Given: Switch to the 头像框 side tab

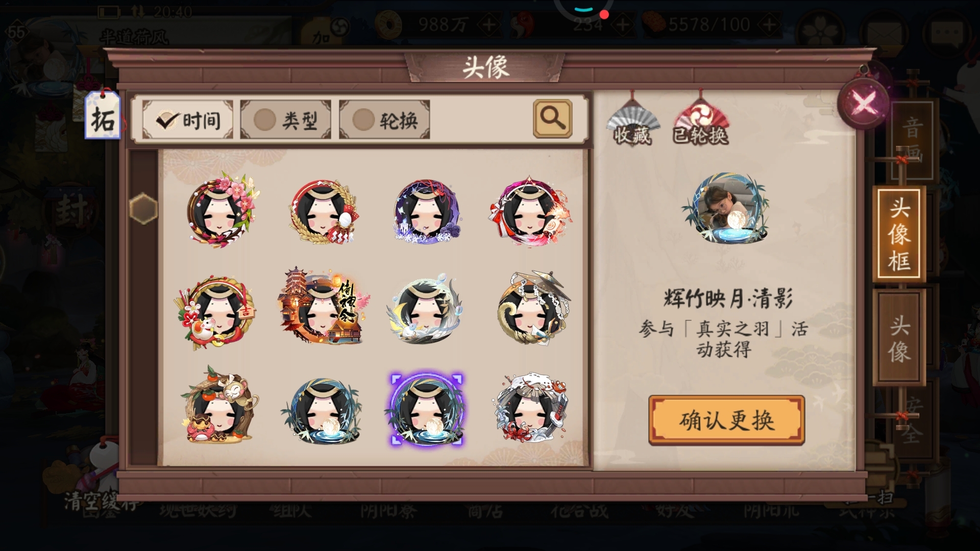Looking at the screenshot, I should pos(899,234).
